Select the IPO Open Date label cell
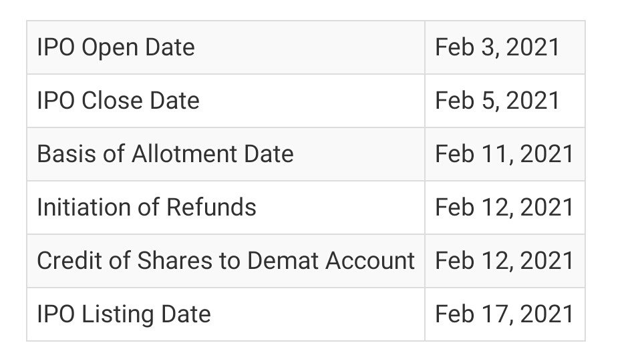 (x=226, y=47)
